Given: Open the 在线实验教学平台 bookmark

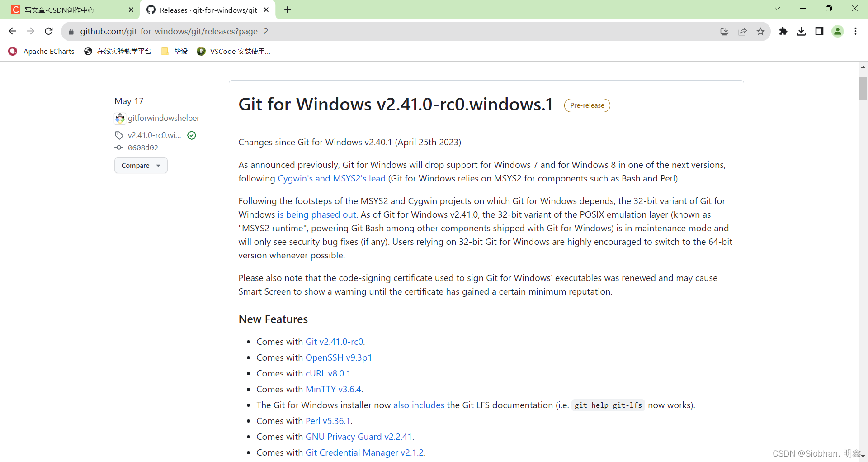Looking at the screenshot, I should tap(118, 51).
